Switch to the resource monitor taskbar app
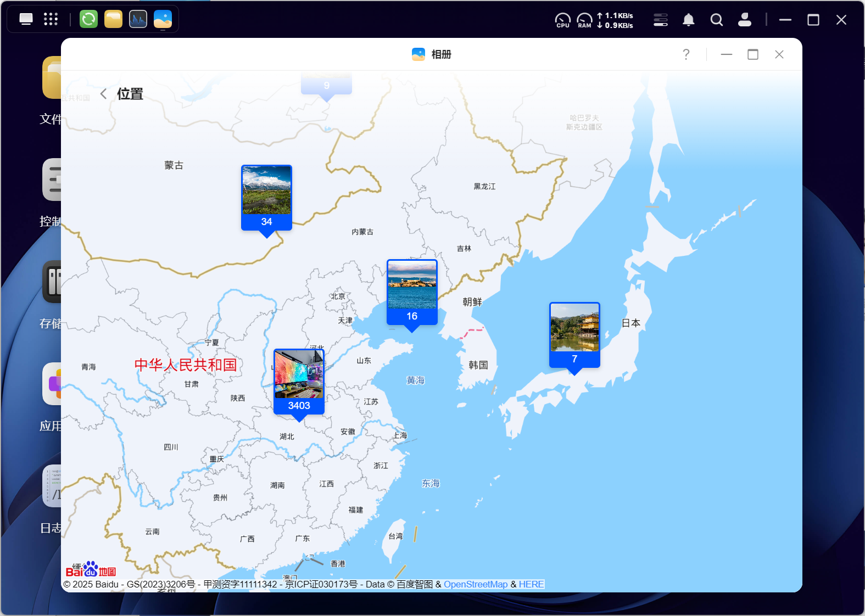 [x=138, y=19]
